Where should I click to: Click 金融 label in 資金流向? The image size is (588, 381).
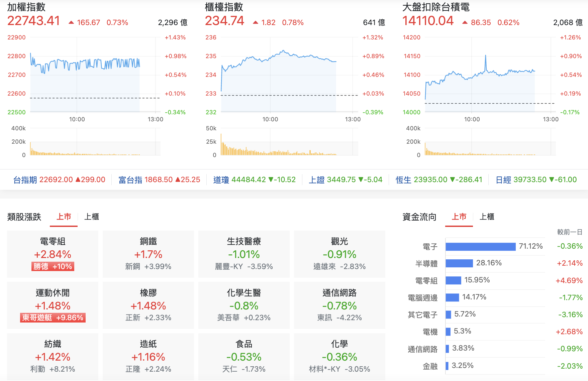point(430,366)
